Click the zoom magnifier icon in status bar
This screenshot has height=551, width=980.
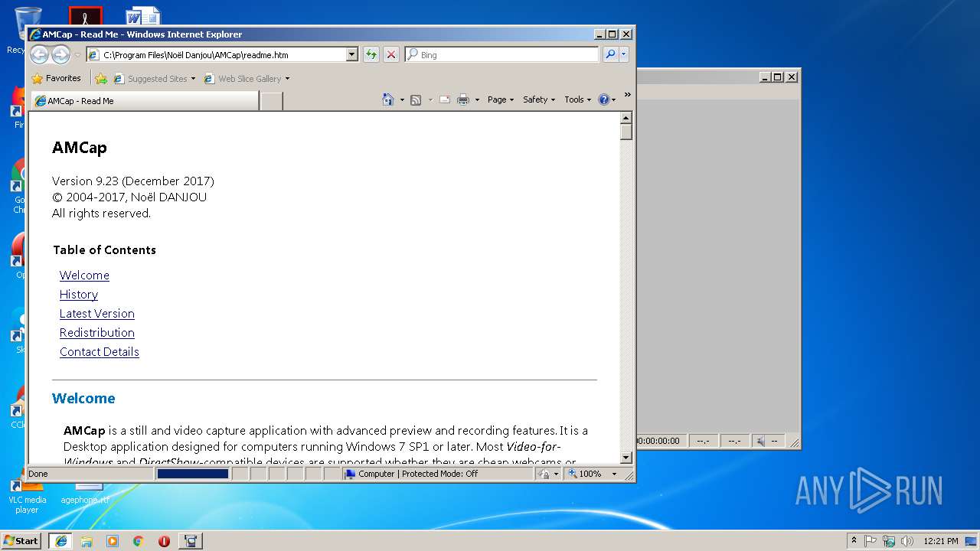click(x=572, y=474)
